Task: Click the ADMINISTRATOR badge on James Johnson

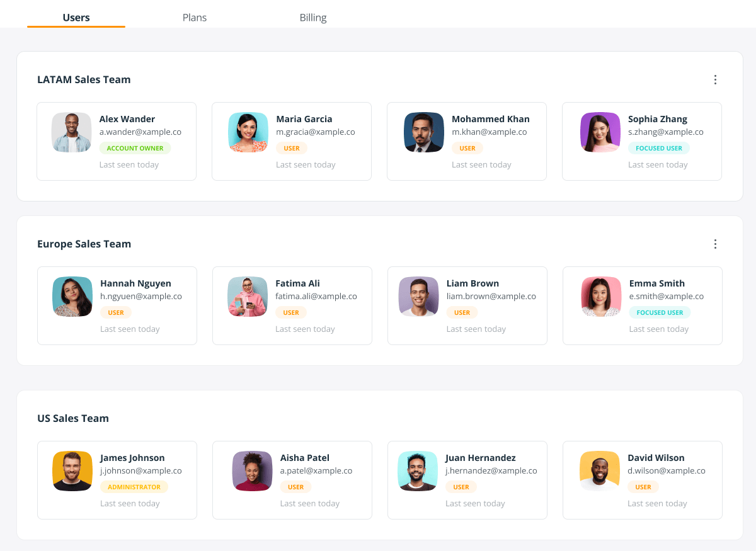Action: coord(134,487)
